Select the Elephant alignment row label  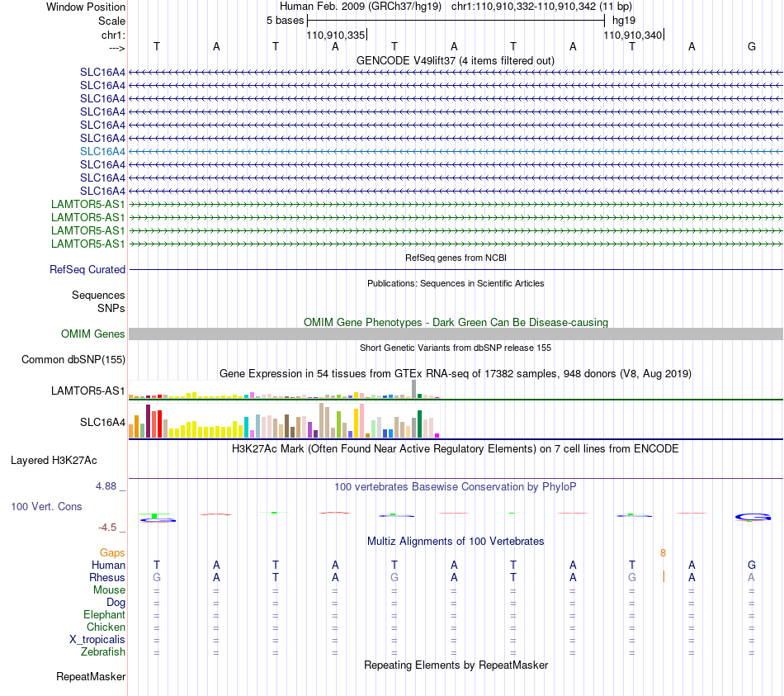click(x=104, y=615)
